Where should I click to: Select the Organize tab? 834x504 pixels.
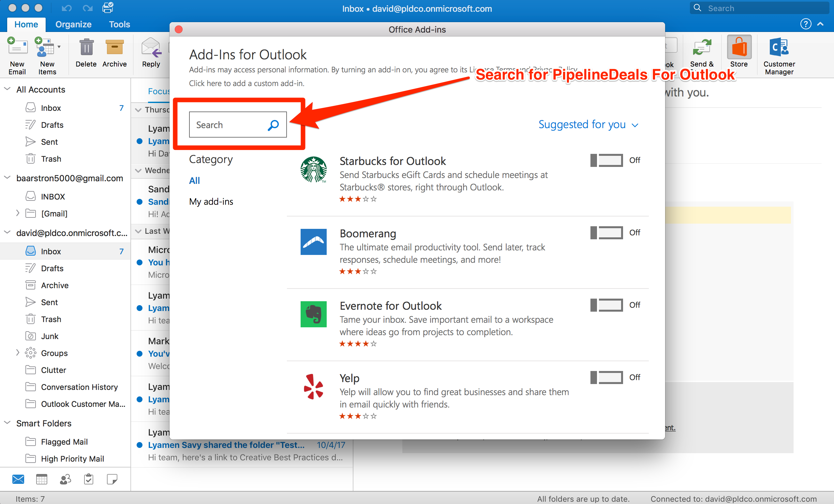pyautogui.click(x=73, y=24)
